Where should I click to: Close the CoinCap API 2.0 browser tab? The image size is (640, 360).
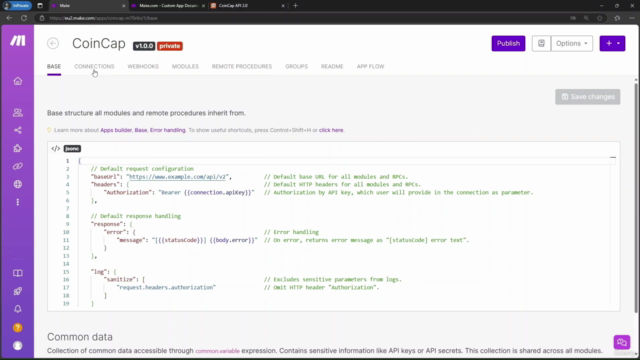click(283, 6)
